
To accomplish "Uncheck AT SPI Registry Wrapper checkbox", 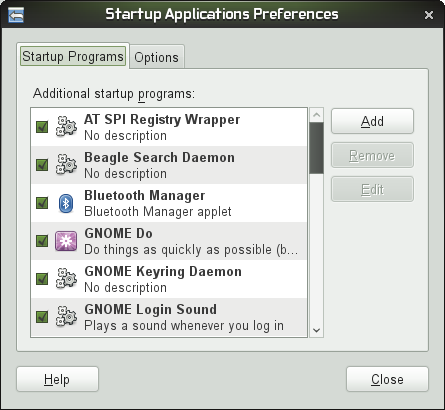I will click(x=42, y=127).
